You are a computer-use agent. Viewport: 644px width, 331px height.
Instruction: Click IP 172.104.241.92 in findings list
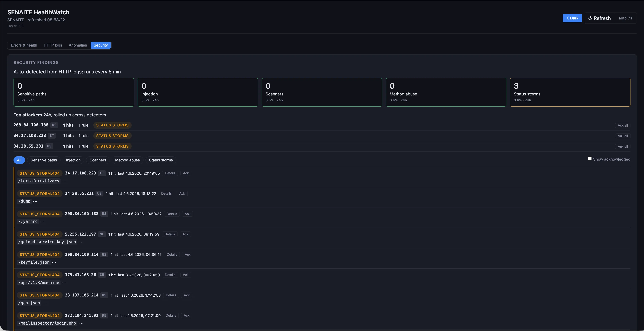point(81,315)
